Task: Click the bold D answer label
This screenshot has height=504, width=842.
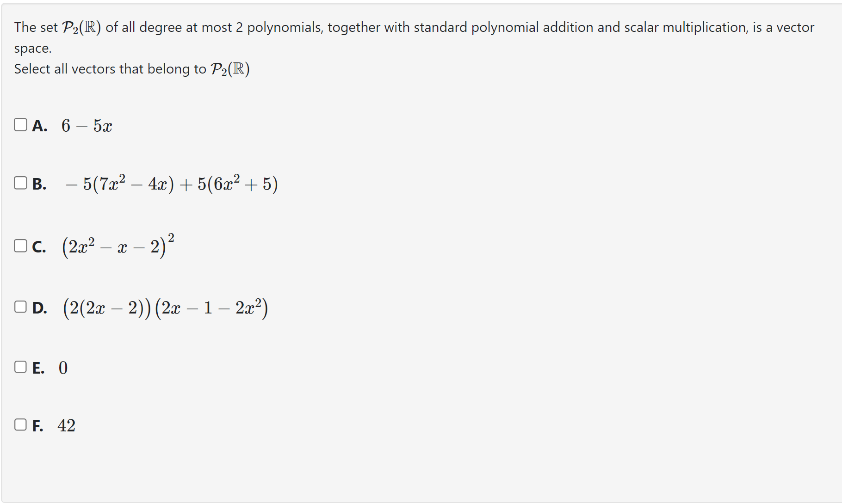Action: (x=40, y=307)
